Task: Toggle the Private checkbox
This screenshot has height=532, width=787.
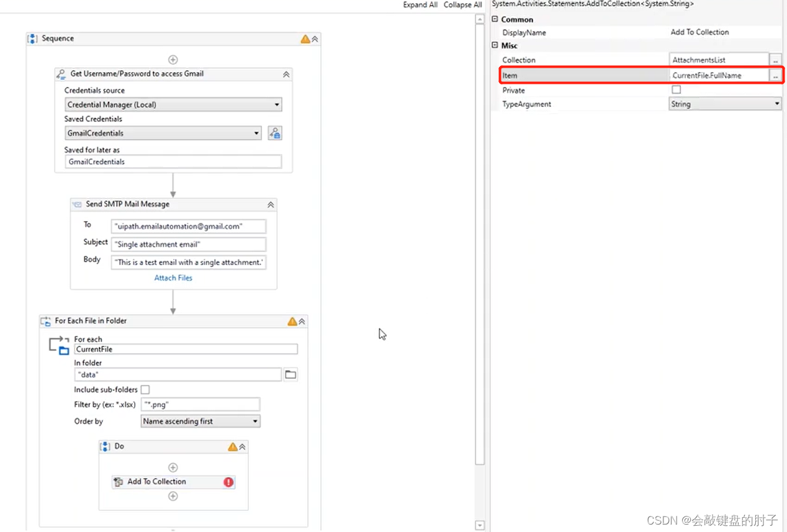Action: pyautogui.click(x=677, y=90)
